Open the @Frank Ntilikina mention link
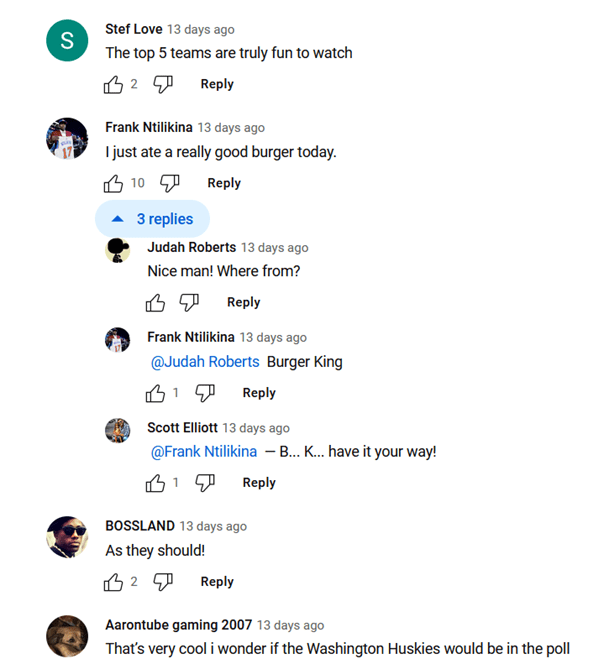 click(203, 452)
